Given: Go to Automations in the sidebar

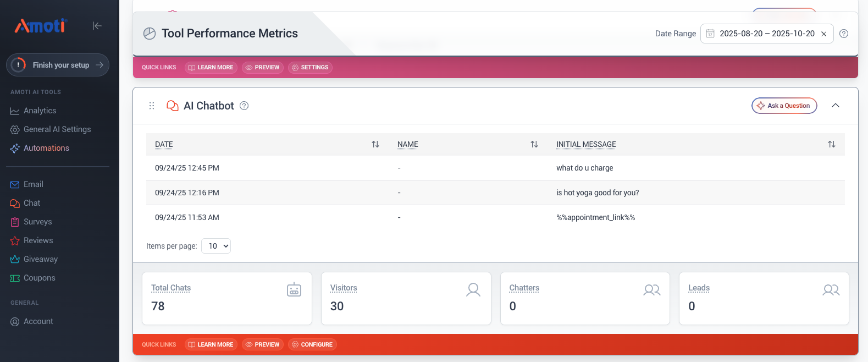Looking at the screenshot, I should (x=46, y=148).
